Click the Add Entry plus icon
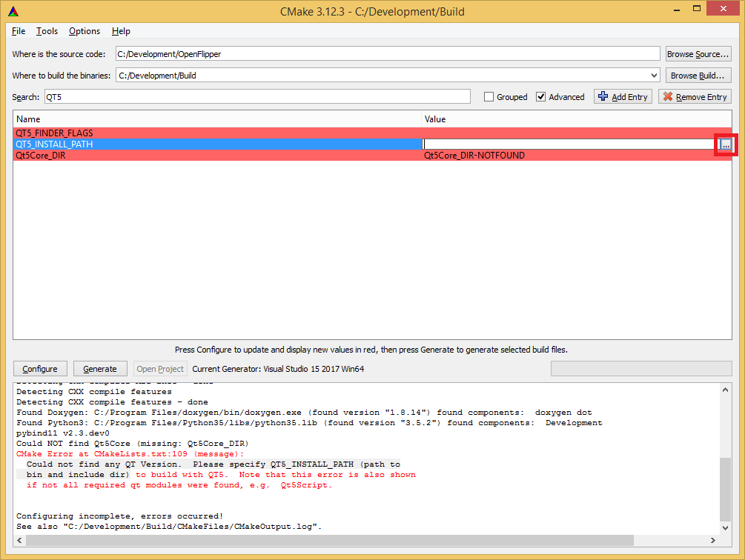The height and width of the screenshot is (560, 745). (x=602, y=96)
